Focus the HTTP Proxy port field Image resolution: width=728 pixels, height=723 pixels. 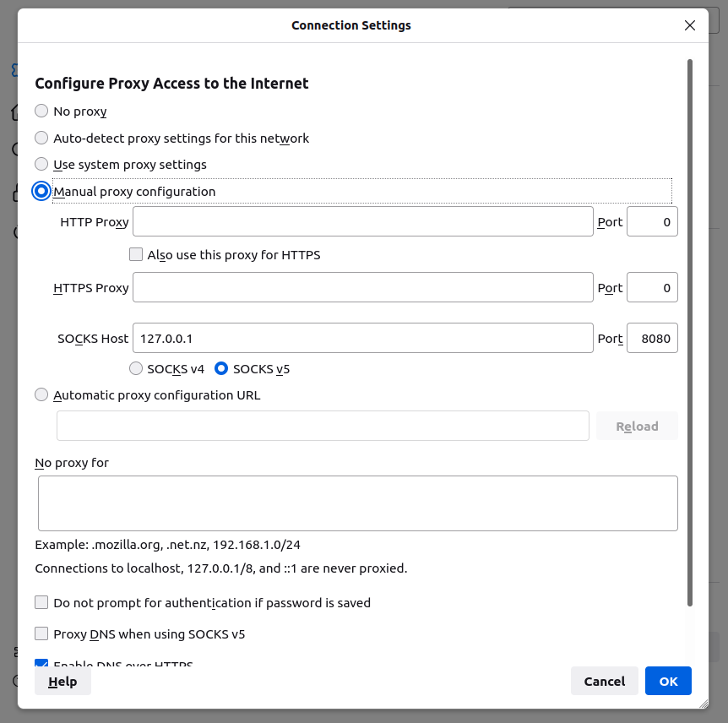pos(652,221)
